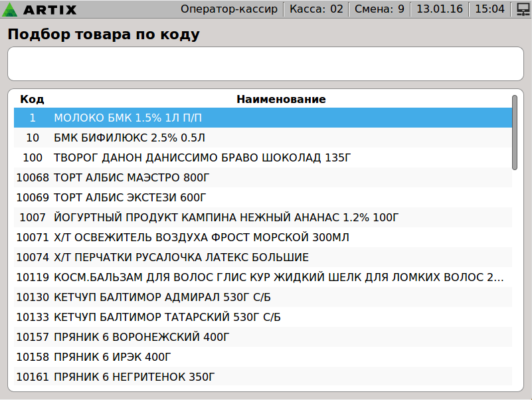This screenshot has height=400, width=532.
Task: Click the Код column header
Action: tap(32, 99)
